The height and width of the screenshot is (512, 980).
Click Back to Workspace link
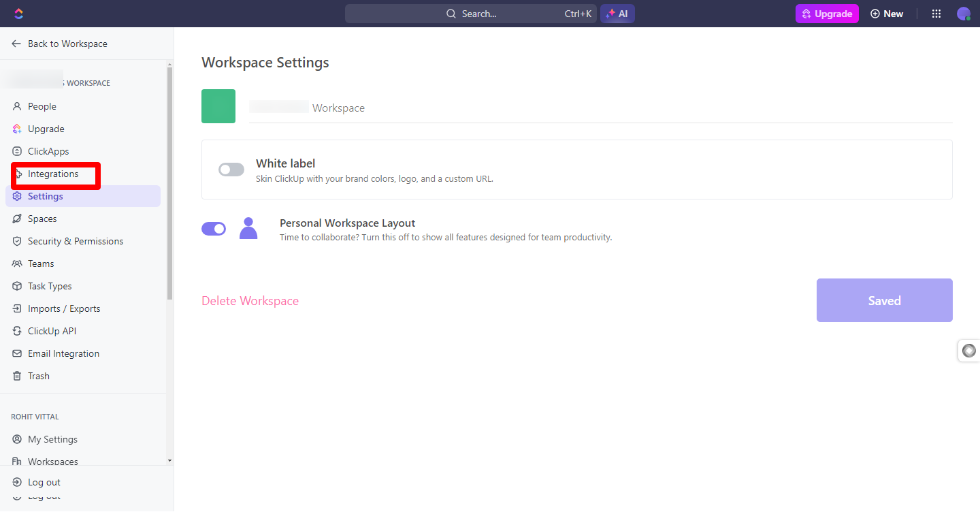click(x=60, y=44)
